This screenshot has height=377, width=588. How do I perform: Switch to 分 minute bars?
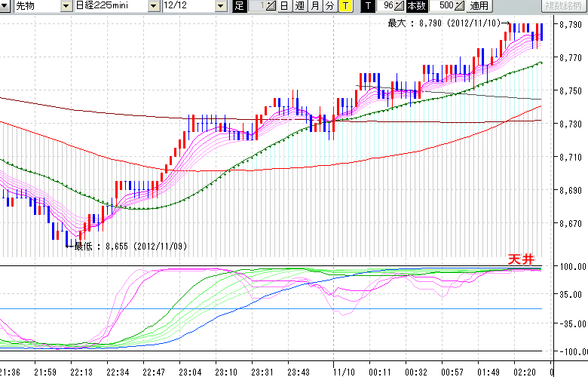point(329,7)
